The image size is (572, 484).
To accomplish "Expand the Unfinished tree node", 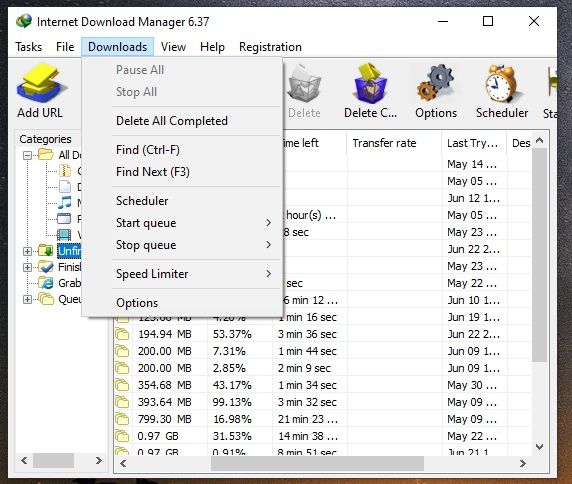I will (x=27, y=251).
